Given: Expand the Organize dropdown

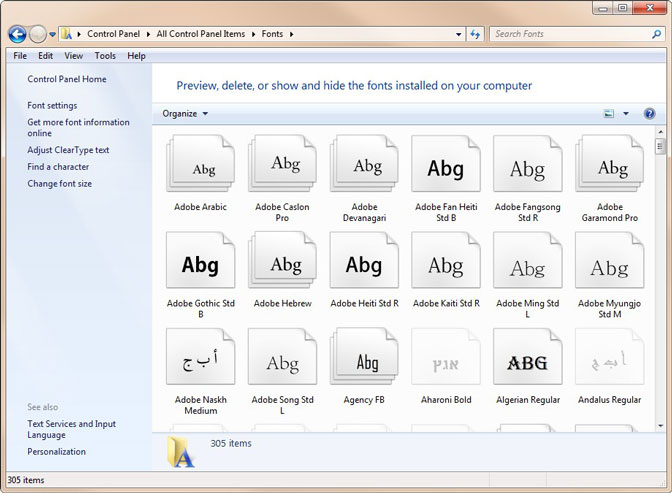Looking at the screenshot, I should pyautogui.click(x=185, y=114).
